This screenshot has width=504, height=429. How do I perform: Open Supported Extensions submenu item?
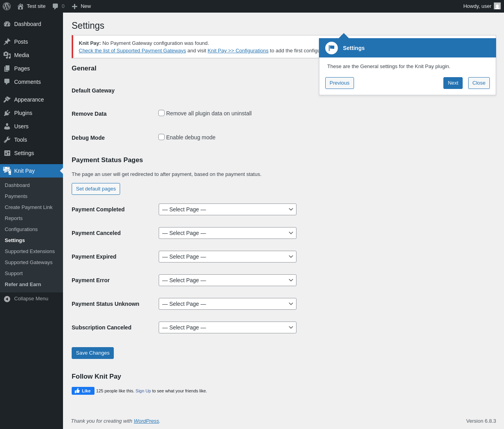pyautogui.click(x=30, y=251)
